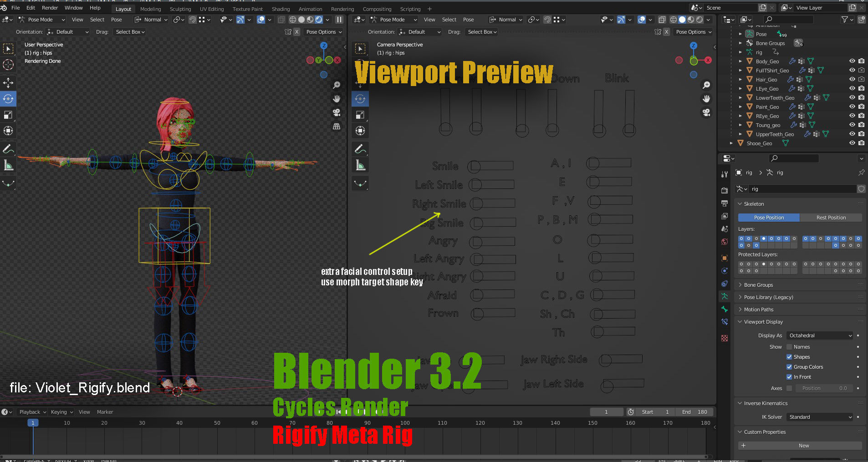Open the Object Data armature properties tab
Image resolution: width=868 pixels, height=462 pixels.
pos(725,296)
